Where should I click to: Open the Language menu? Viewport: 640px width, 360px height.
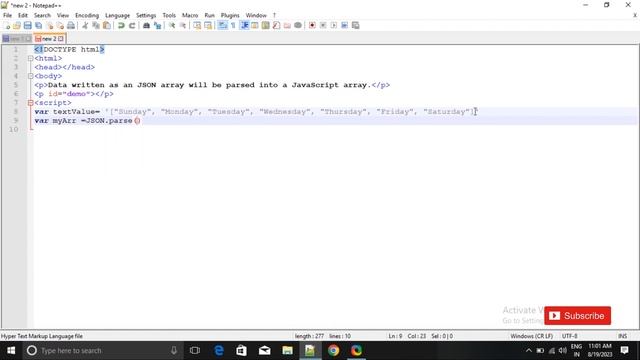coord(118,15)
